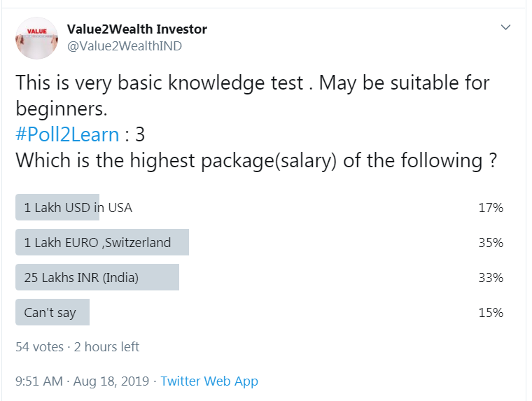Choose the "25 Lakhs INR (India)" poll option
Screen dimensions: 532x401
pos(81,277)
